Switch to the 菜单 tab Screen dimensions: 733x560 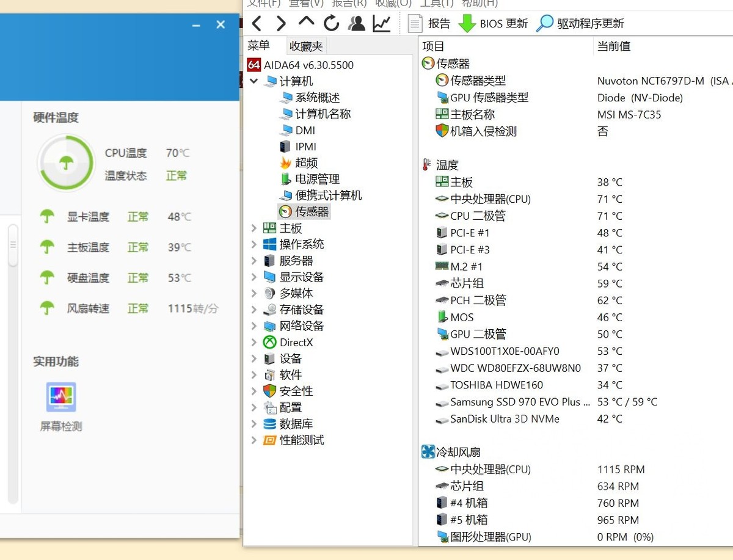[x=258, y=45]
